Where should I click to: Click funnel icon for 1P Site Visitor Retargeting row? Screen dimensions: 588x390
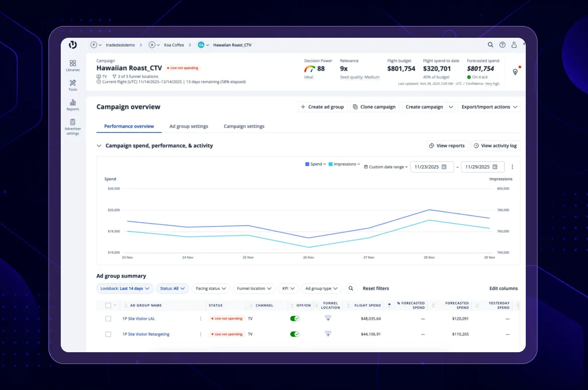(328, 334)
